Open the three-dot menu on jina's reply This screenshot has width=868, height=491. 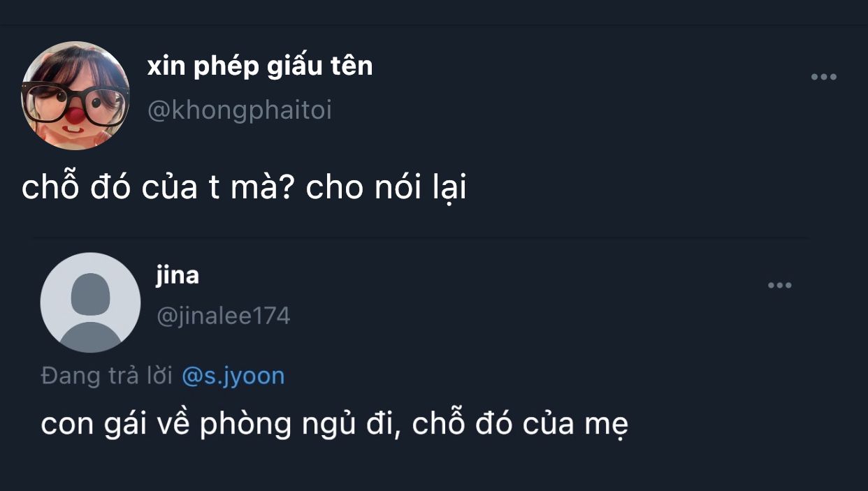click(x=779, y=285)
